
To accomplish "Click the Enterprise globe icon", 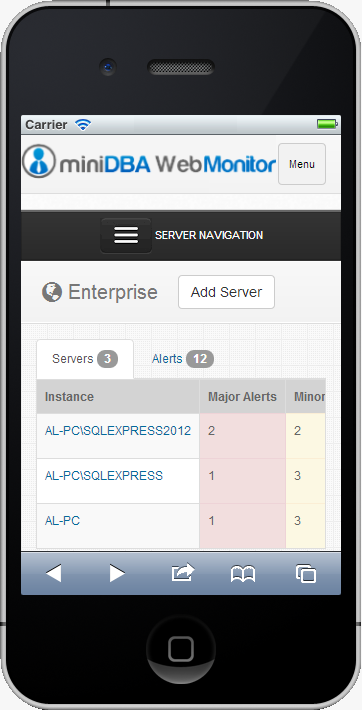I will 52,292.
